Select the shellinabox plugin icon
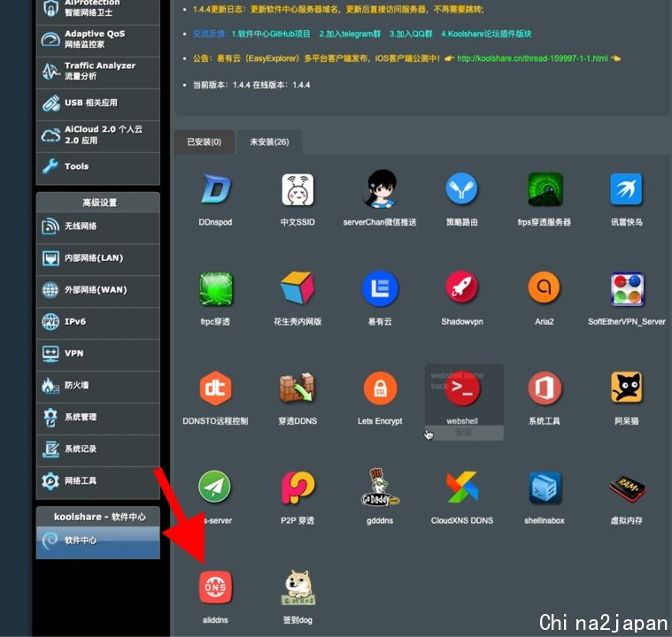The width and height of the screenshot is (672, 637). (x=545, y=487)
